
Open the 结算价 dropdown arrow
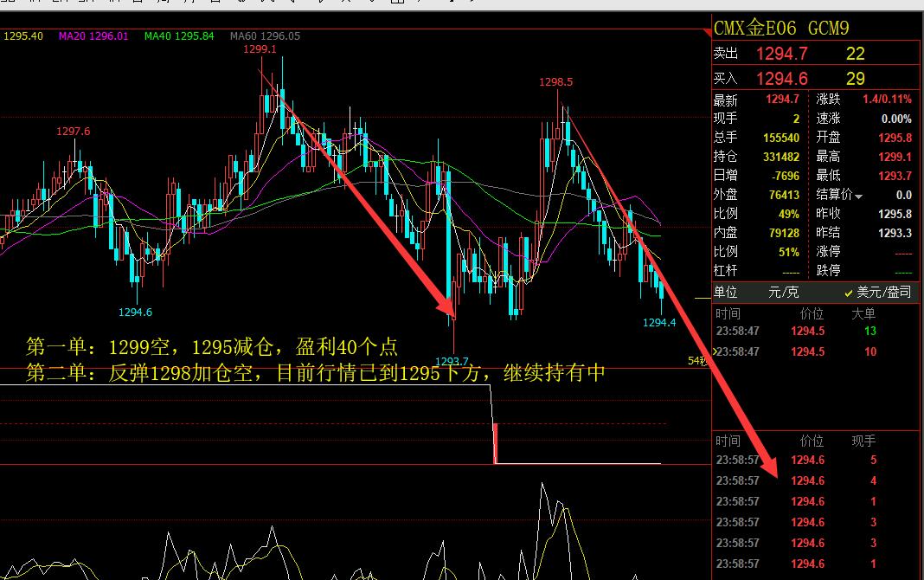[859, 197]
